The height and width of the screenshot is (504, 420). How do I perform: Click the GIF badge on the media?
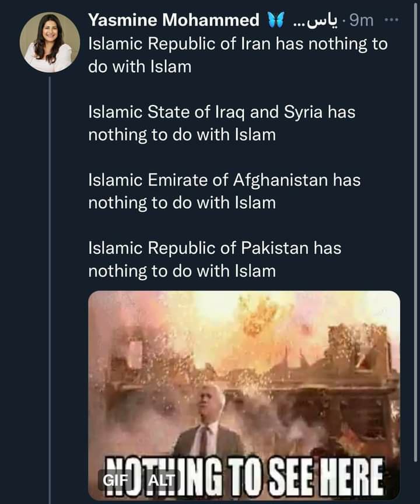(115, 480)
